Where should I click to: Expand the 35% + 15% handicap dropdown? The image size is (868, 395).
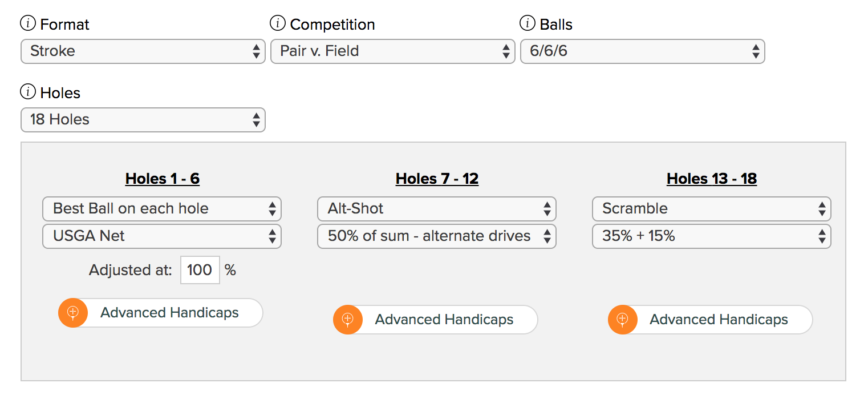[712, 236]
